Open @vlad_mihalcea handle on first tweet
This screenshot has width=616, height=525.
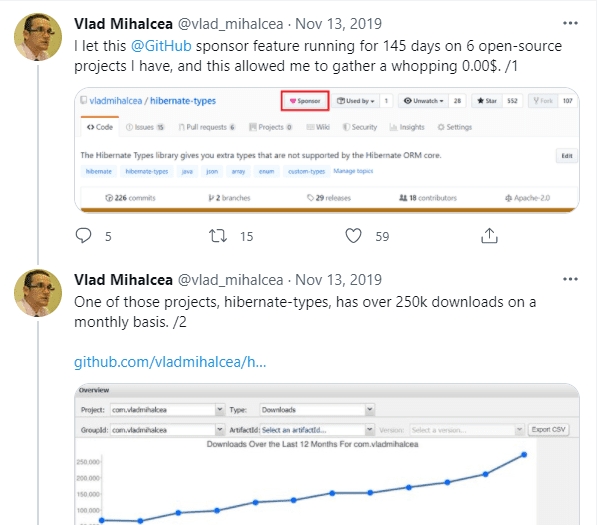pyautogui.click(x=231, y=24)
